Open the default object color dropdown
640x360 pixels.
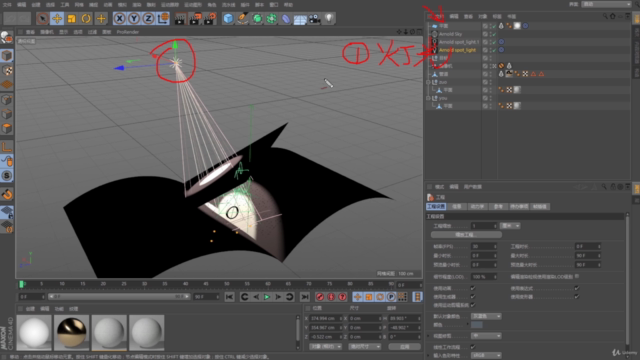point(486,316)
